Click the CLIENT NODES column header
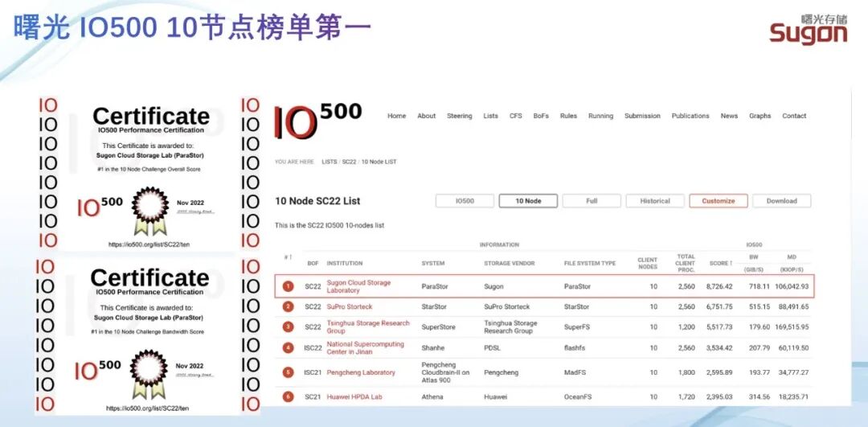 click(647, 263)
